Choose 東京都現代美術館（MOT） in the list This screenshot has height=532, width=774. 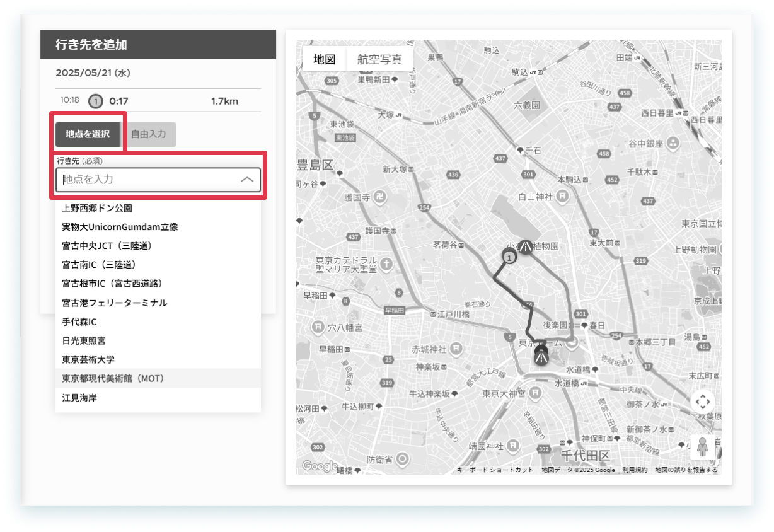[x=158, y=378]
